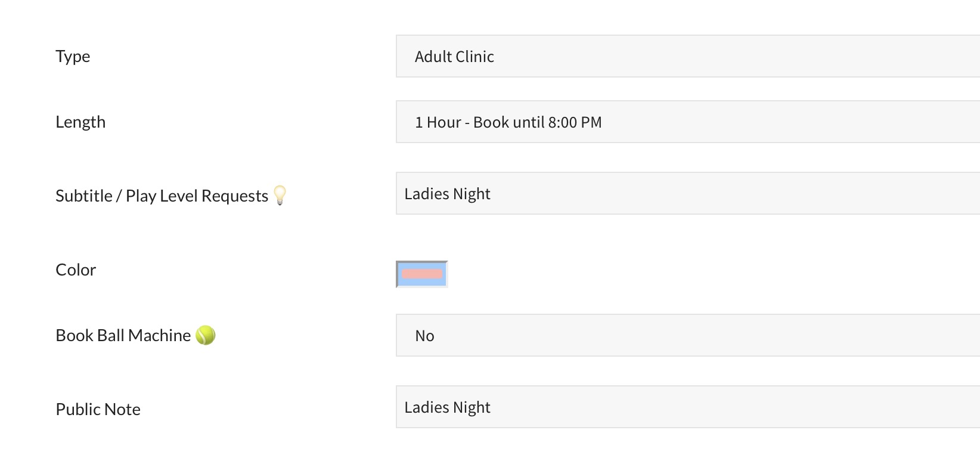The image size is (980, 464).
Task: Click the lightbulb hint icon beside Subtitle
Action: 280,195
